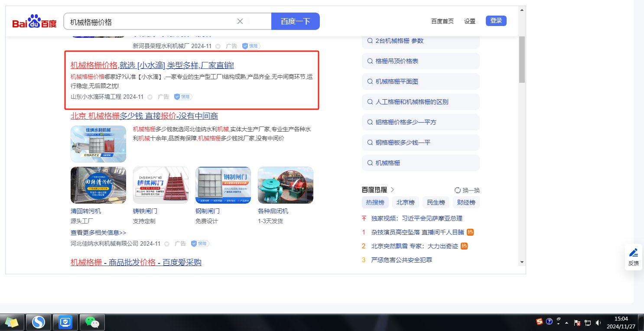Switch to the 财经榜 tab
Screen dimensions: 644x331
tap(466, 202)
